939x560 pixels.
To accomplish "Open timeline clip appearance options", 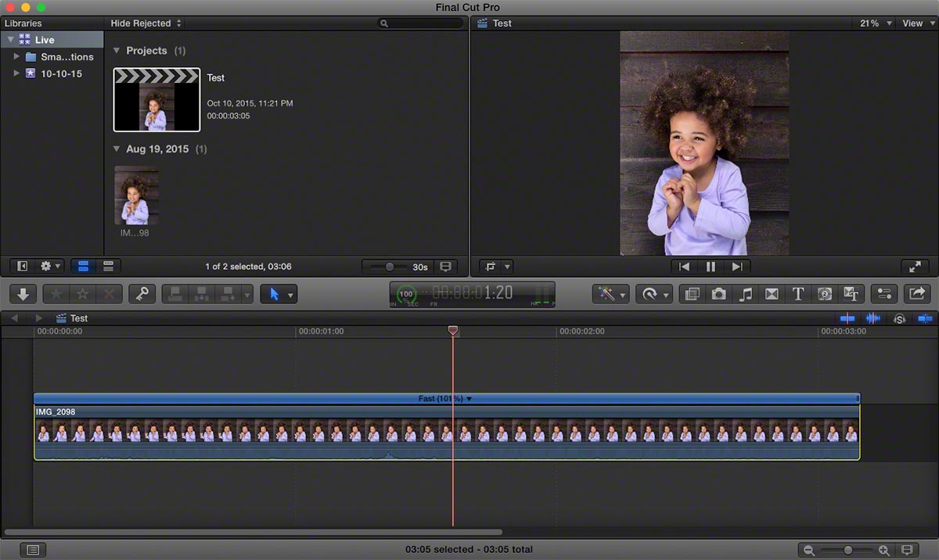I will tap(908, 550).
